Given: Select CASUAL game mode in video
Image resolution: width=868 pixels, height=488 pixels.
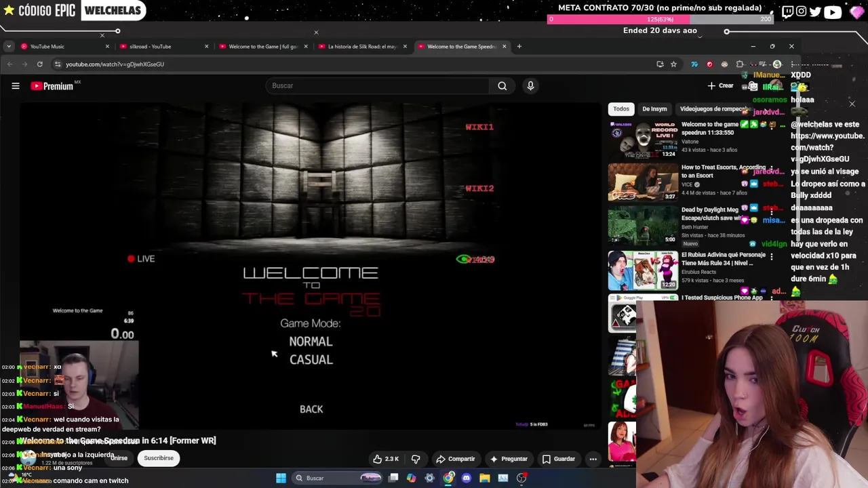Looking at the screenshot, I should pos(311,360).
